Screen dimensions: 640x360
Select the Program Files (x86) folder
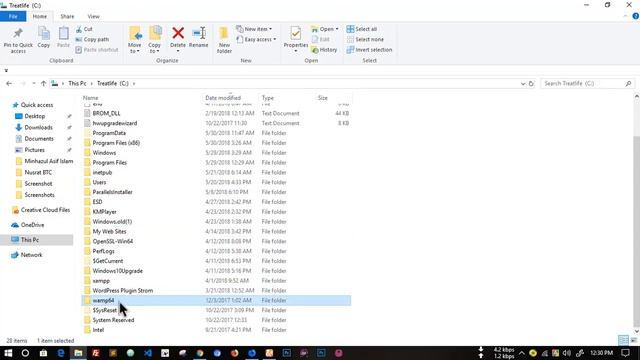tap(116, 143)
